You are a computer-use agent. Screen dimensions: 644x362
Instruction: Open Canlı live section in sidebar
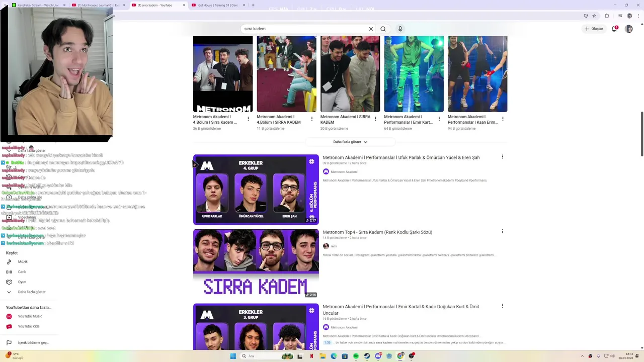[x=22, y=272]
